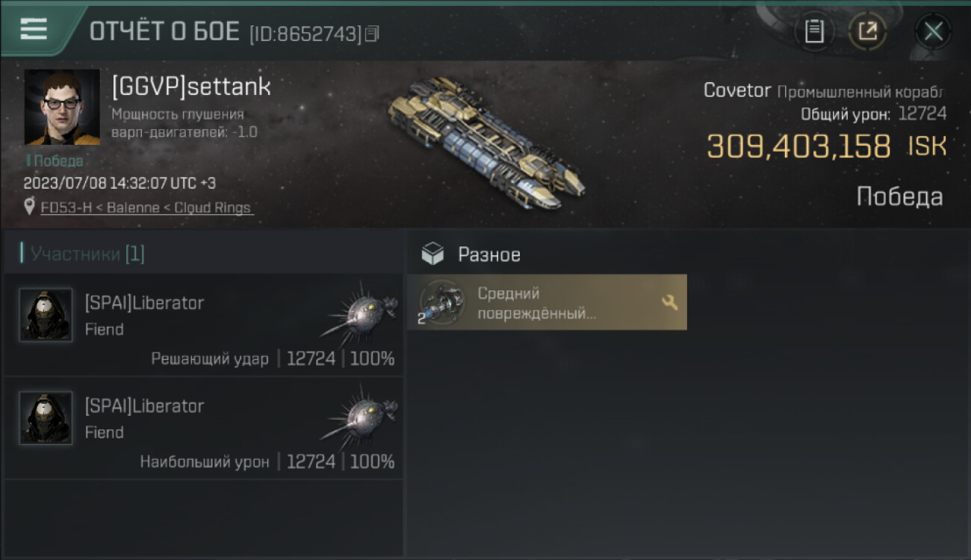Click the cube icon beside Разное

pyautogui.click(x=432, y=255)
